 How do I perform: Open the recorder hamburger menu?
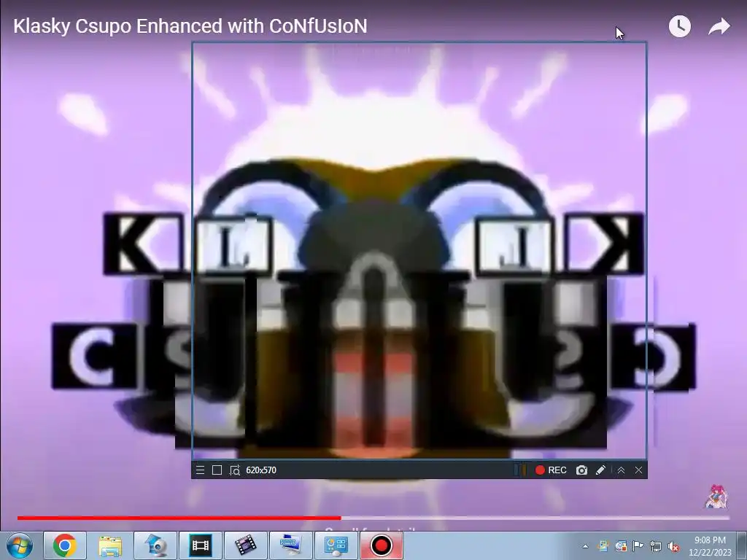point(200,470)
